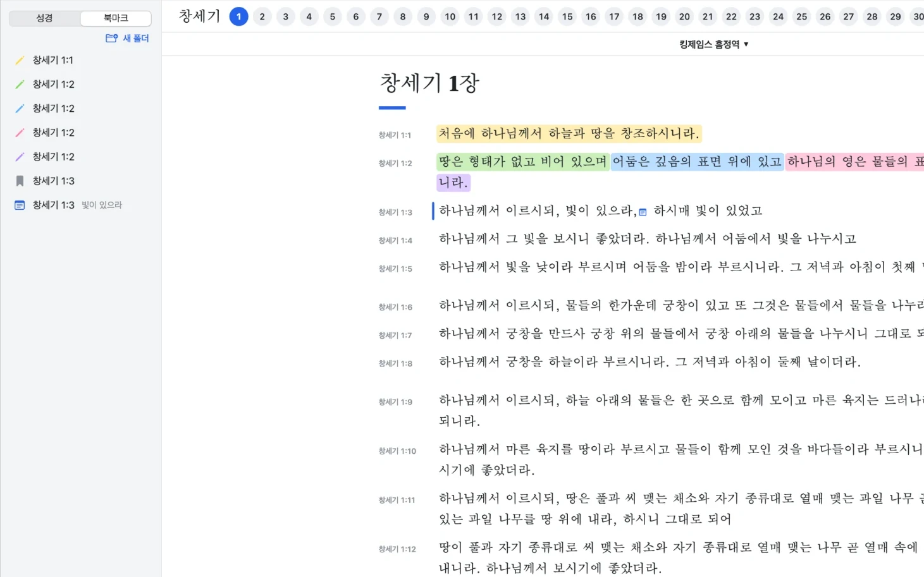Click the yellow highlighter icon for 창세기 1:1
924x577 pixels.
click(20, 60)
